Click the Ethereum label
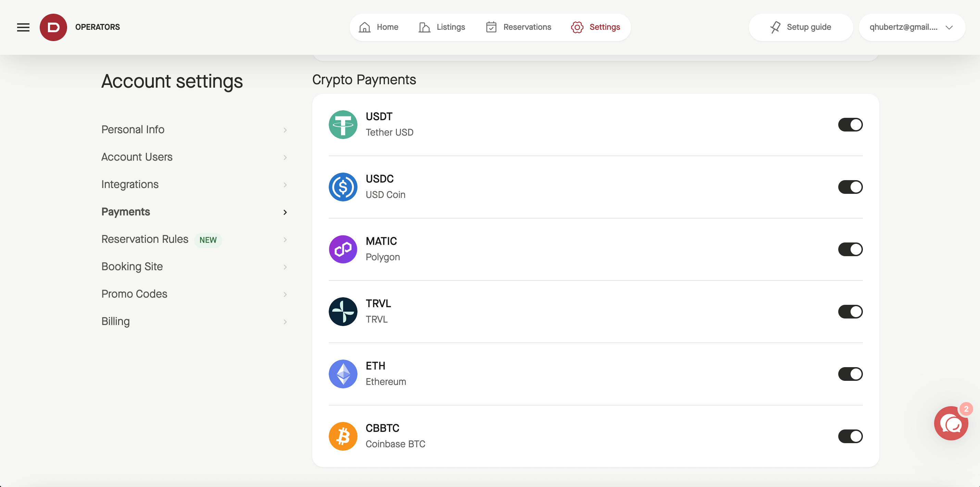 point(386,382)
